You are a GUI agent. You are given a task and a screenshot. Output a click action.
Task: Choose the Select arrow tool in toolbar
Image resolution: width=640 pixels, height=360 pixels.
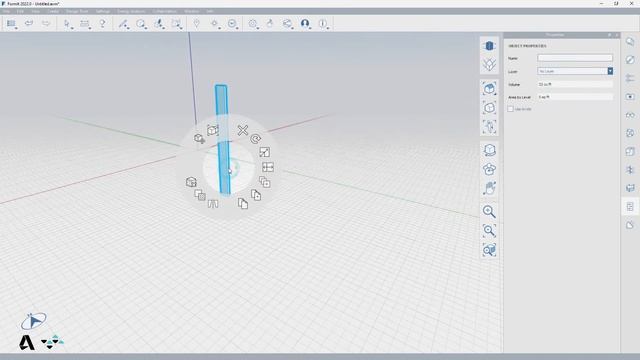(67, 23)
